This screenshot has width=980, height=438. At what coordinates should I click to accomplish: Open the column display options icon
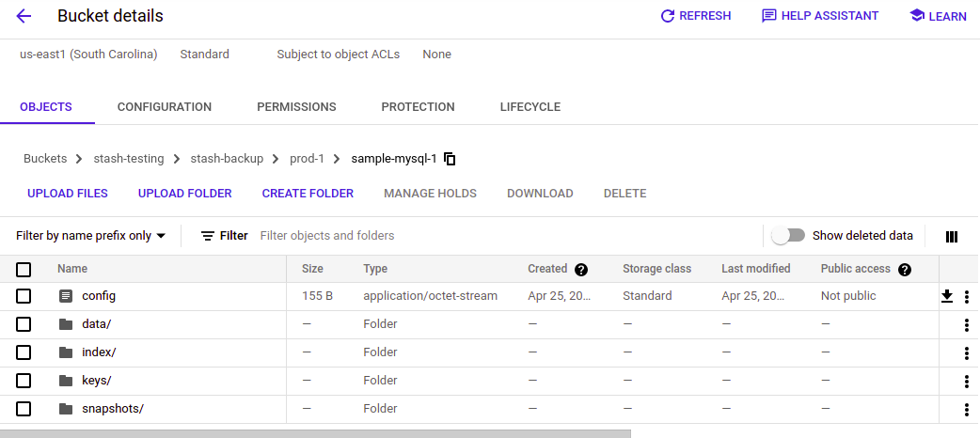[x=952, y=236]
